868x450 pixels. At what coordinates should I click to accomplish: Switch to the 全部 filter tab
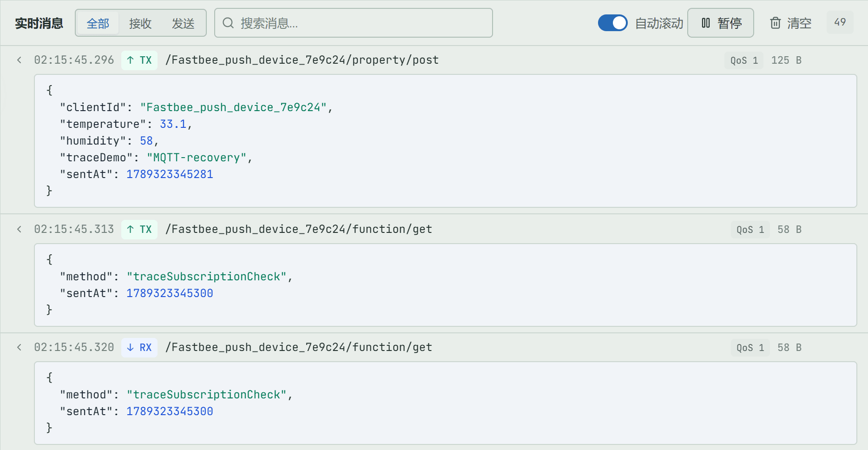(x=98, y=23)
